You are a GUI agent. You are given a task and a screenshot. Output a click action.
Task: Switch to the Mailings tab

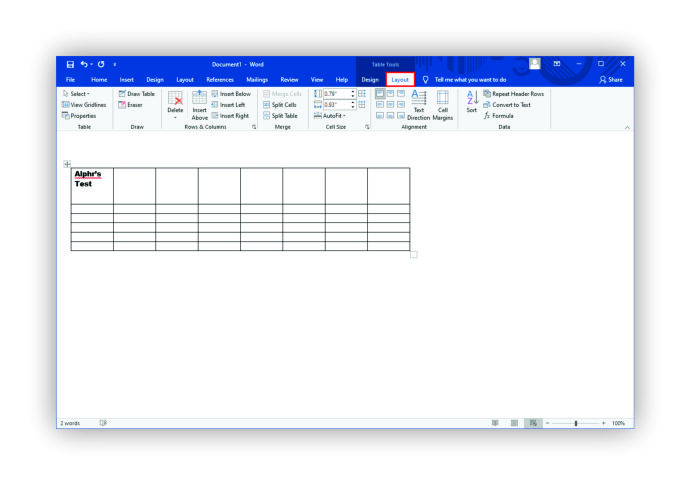pos(257,80)
